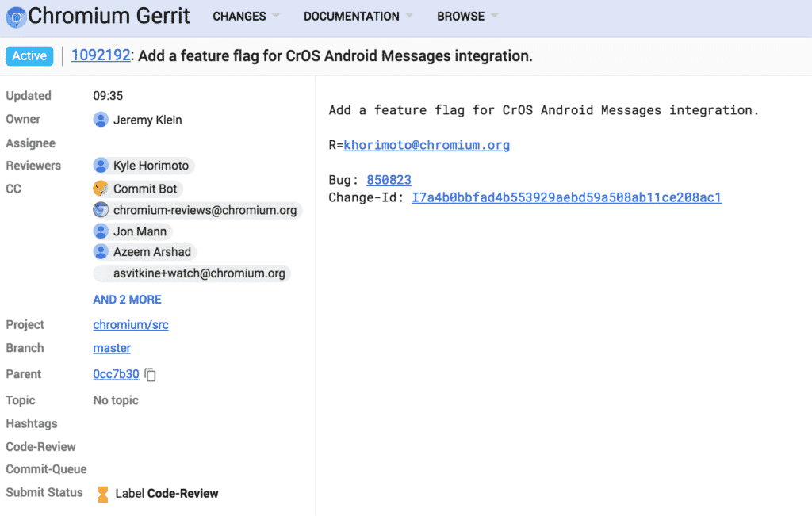Click Azeem Arshad's avatar icon
The height and width of the screenshot is (516, 812).
[x=101, y=251]
